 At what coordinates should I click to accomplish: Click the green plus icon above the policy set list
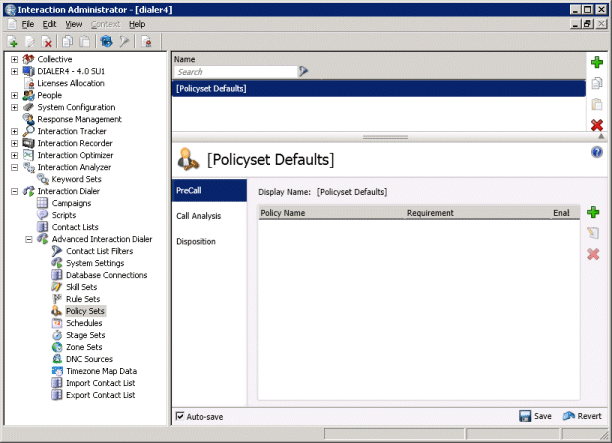(597, 63)
